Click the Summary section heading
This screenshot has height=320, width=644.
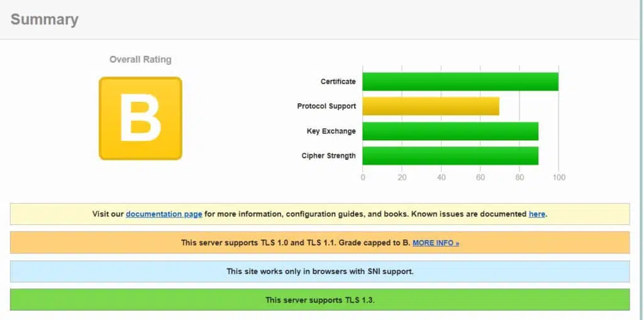pos(45,19)
